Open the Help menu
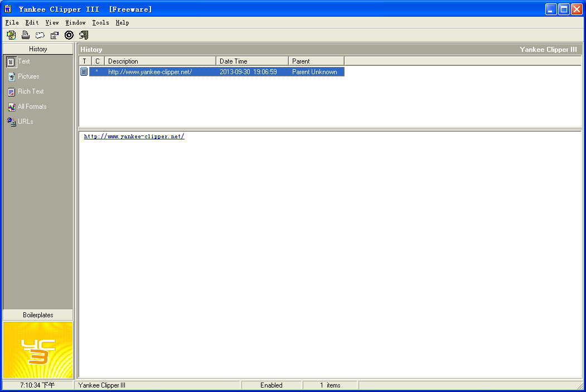586x392 pixels. click(x=122, y=22)
